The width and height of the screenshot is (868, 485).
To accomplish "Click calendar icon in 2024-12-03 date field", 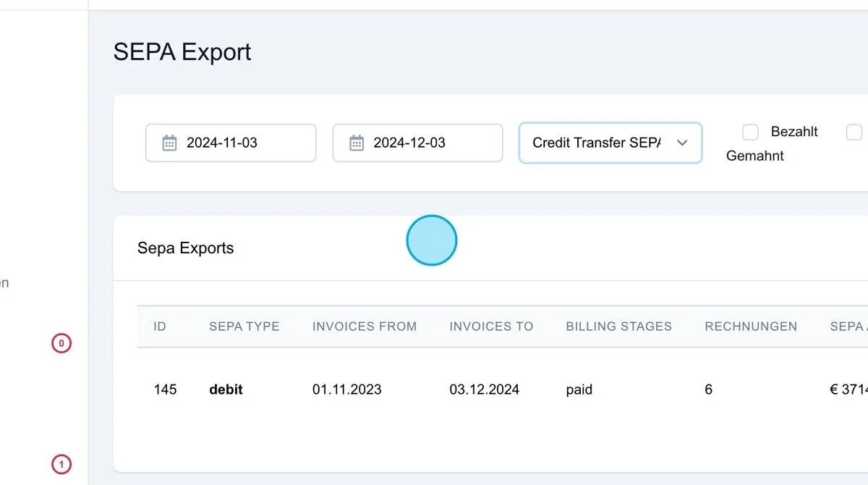I will tap(357, 143).
